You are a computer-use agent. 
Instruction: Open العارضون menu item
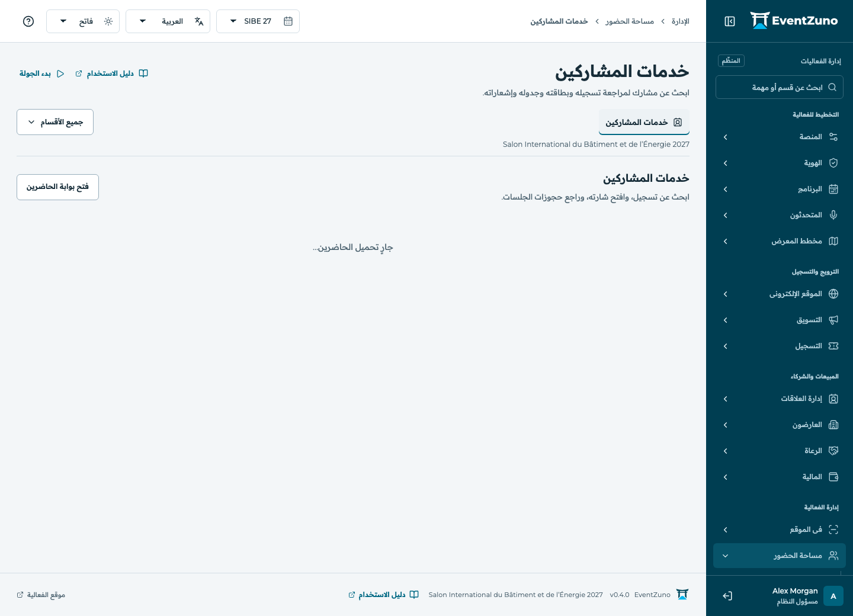tap(780, 425)
